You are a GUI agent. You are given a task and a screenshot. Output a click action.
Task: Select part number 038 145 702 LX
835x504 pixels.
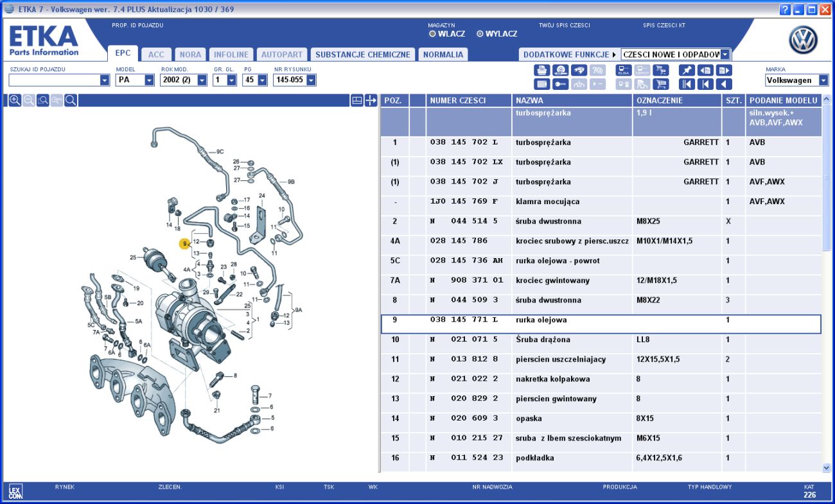coord(466,162)
